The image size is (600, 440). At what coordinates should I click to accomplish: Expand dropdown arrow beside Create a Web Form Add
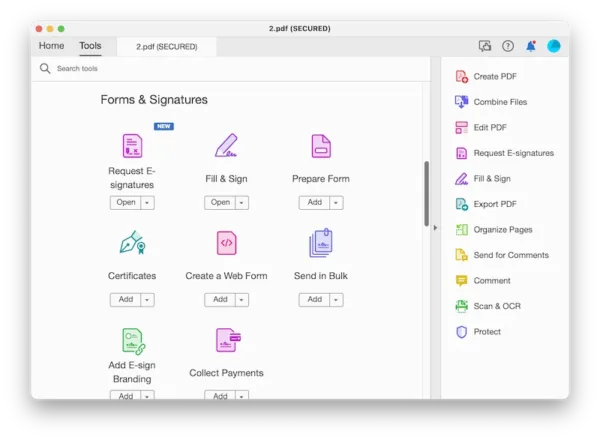coord(242,300)
